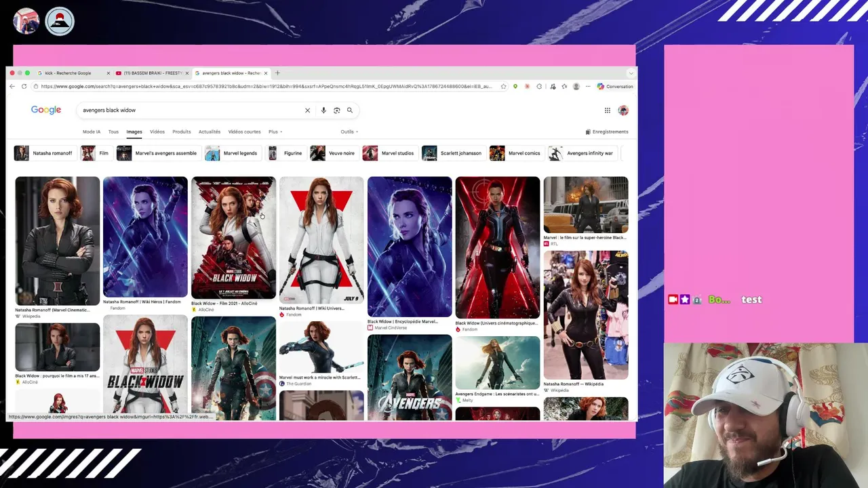Open 'Enregistrements' saved items

[x=607, y=132]
